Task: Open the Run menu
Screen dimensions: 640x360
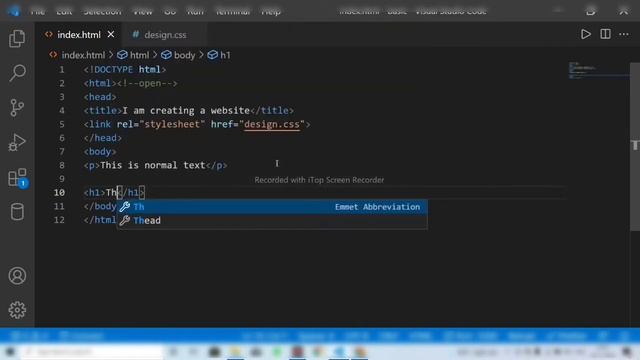Action: click(195, 11)
